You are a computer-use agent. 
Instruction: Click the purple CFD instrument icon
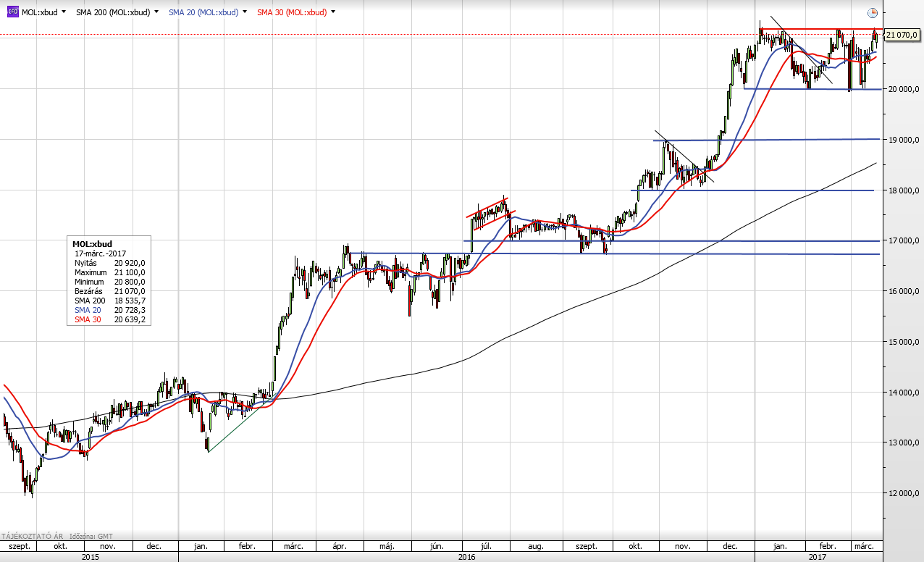click(12, 12)
